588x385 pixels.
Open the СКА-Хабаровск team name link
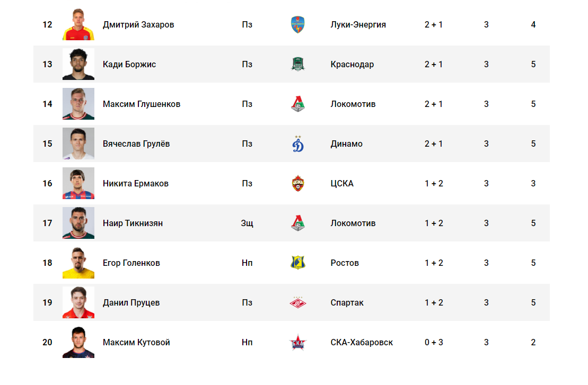click(x=362, y=342)
